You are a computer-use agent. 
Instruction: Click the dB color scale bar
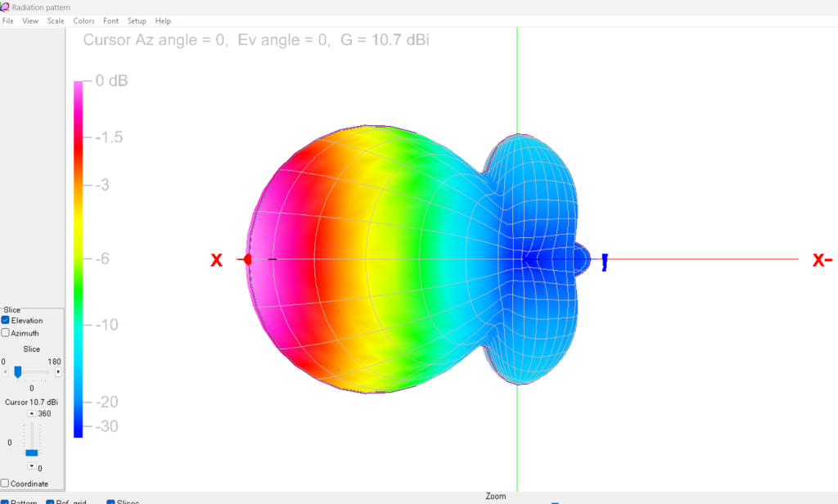pyautogui.click(x=78, y=258)
